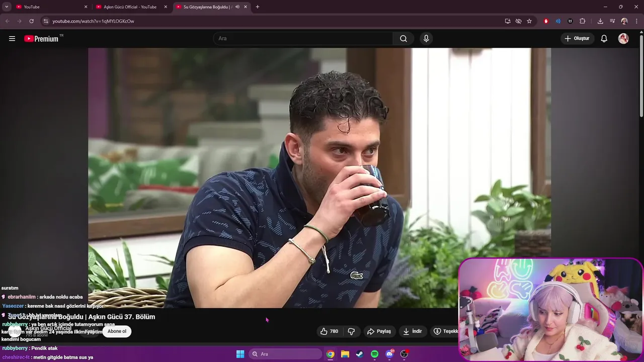Screen dimensions: 644x362
Task: Open the Aşkın Gücü Official channel link
Action: pyautogui.click(x=49, y=328)
